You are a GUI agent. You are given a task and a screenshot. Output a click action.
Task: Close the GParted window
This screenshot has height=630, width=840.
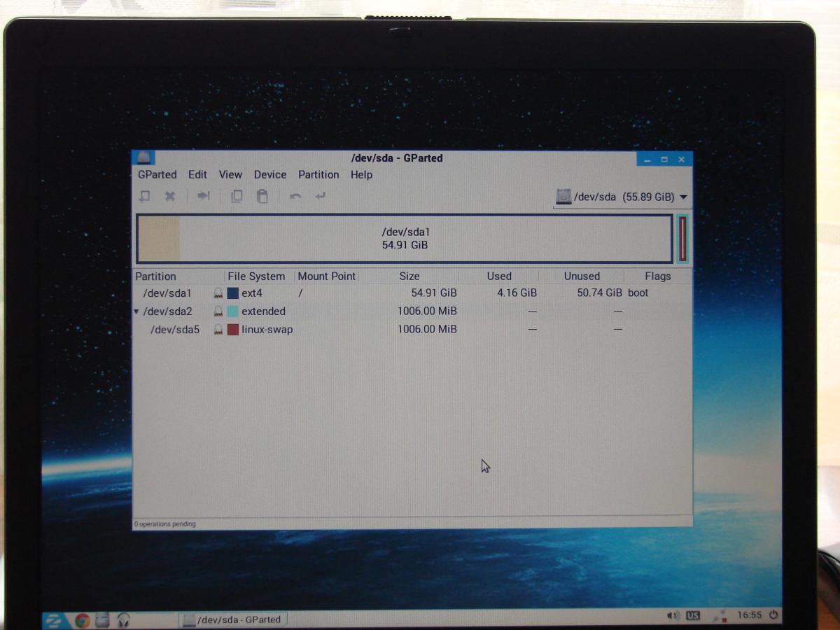682,160
